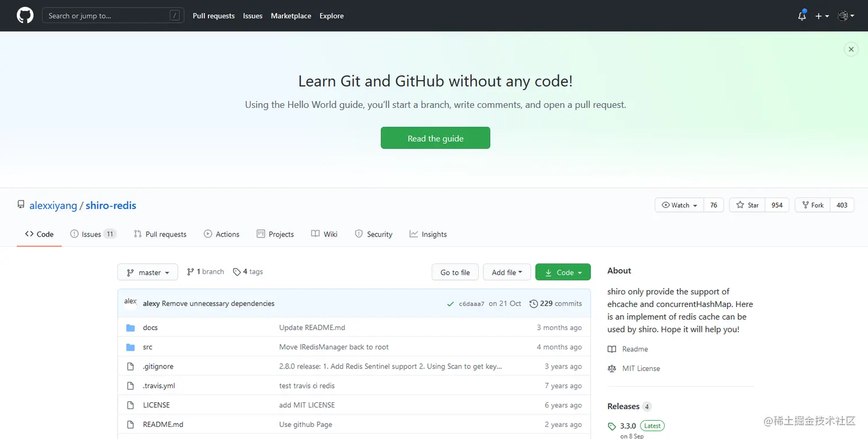The image size is (868, 439).
Task: Switch to the repository Pull requests tab
Action: (160, 234)
